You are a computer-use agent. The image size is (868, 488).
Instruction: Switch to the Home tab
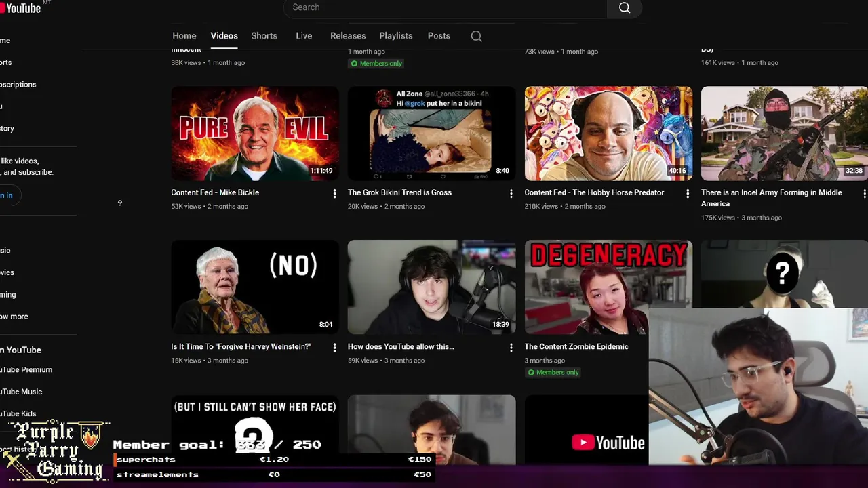pos(184,36)
